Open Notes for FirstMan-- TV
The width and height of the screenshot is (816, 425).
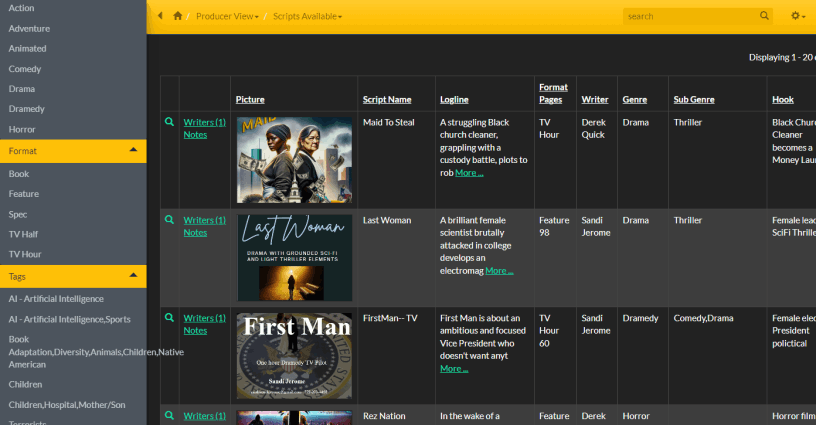(195, 330)
